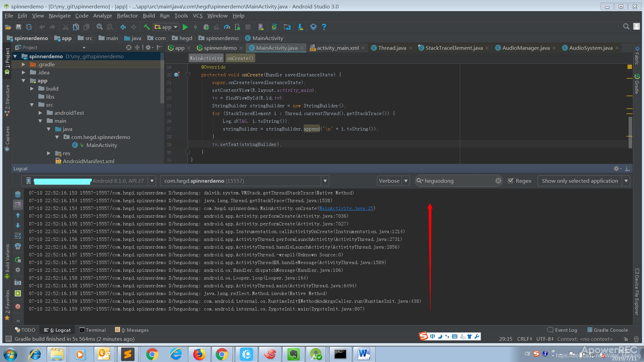Open logcat settings gear icon
This screenshot has height=362, width=644.
[x=616, y=169]
